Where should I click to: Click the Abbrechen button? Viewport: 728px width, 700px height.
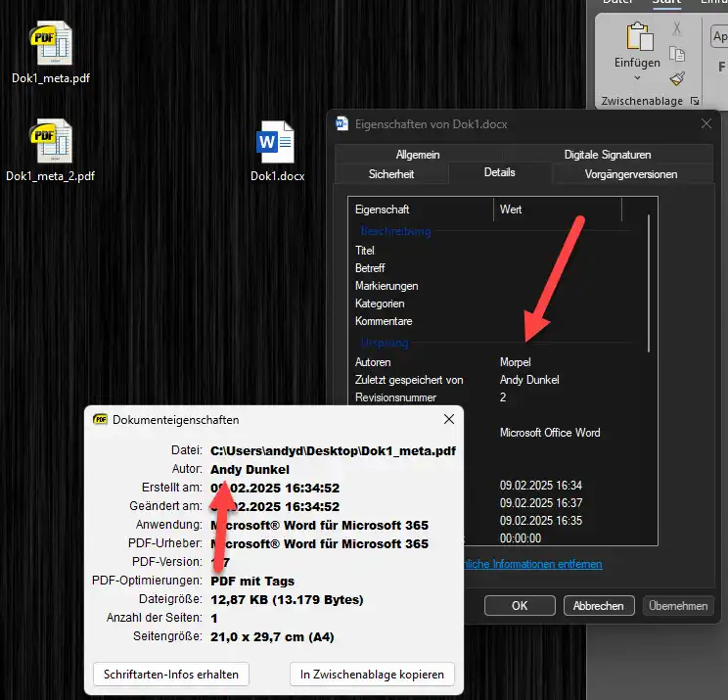pos(599,606)
